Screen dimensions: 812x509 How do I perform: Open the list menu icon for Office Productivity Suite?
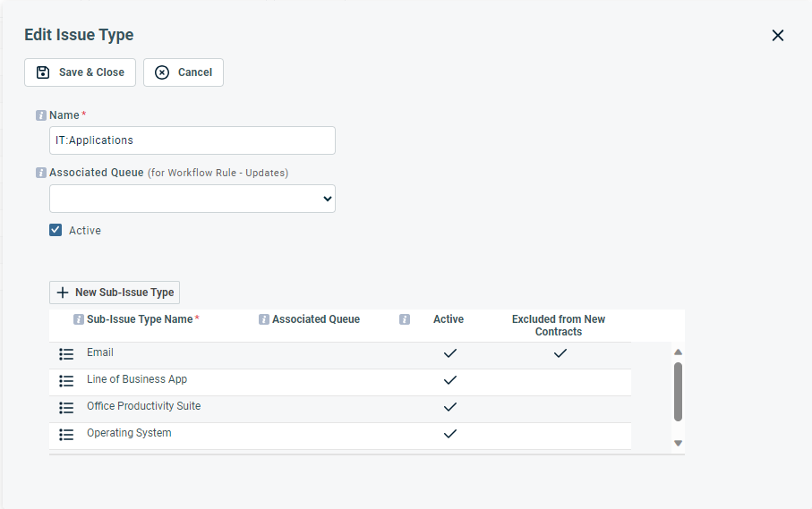pyautogui.click(x=66, y=408)
